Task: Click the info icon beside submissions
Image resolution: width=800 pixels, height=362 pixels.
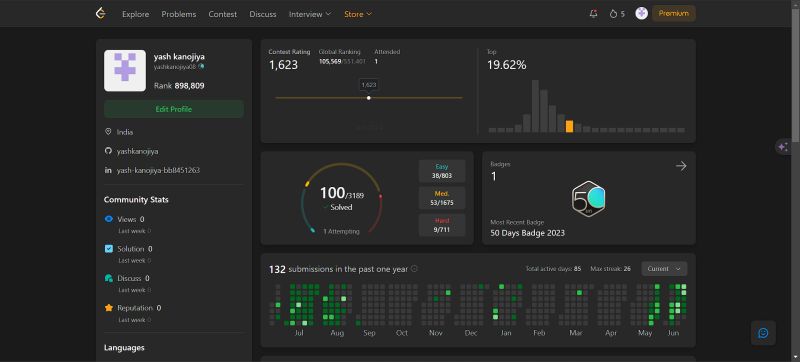Action: [414, 269]
